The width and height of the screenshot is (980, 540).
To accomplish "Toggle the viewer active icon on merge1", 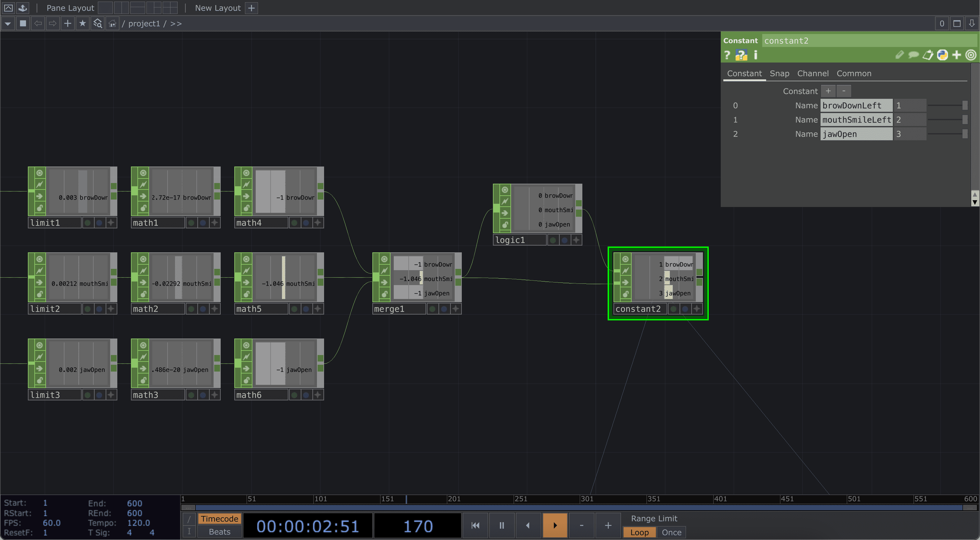I will [384, 259].
